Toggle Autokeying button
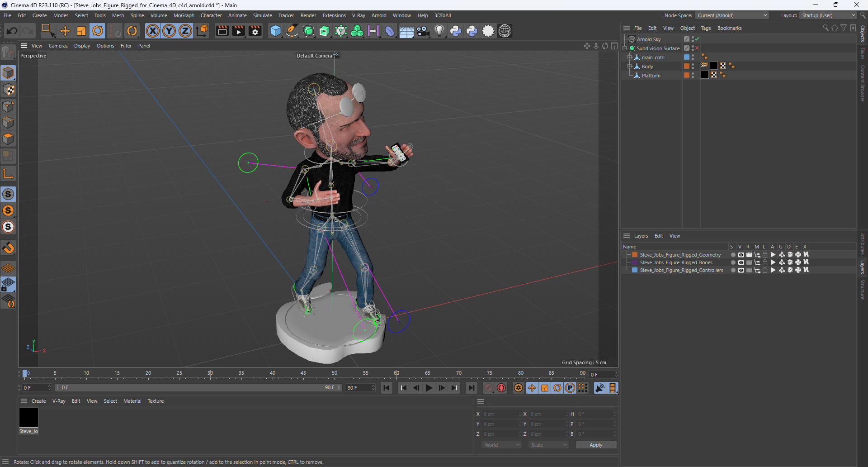 tap(501, 388)
